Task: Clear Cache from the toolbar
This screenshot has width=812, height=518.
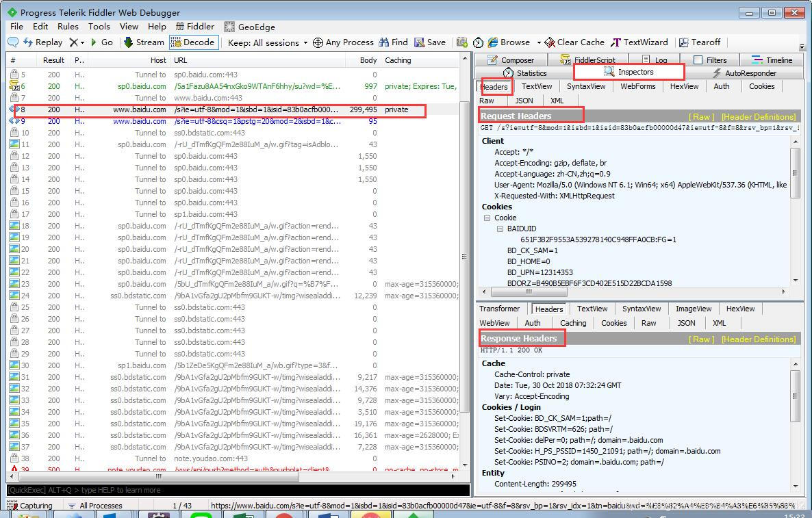Action: tap(574, 42)
